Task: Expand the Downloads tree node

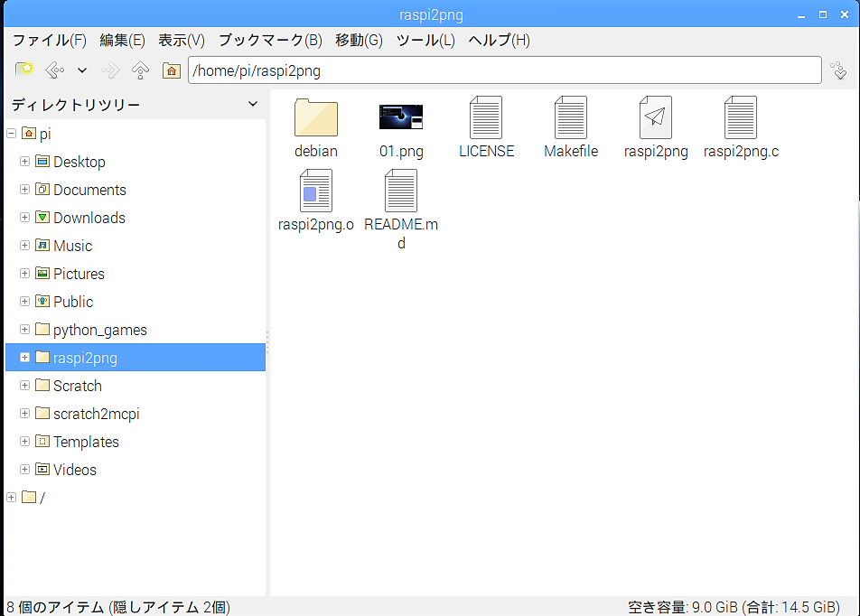Action: [x=24, y=217]
